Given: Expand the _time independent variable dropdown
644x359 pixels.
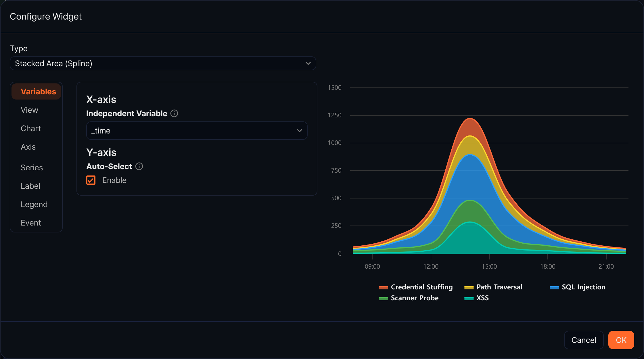Looking at the screenshot, I should coord(197,131).
